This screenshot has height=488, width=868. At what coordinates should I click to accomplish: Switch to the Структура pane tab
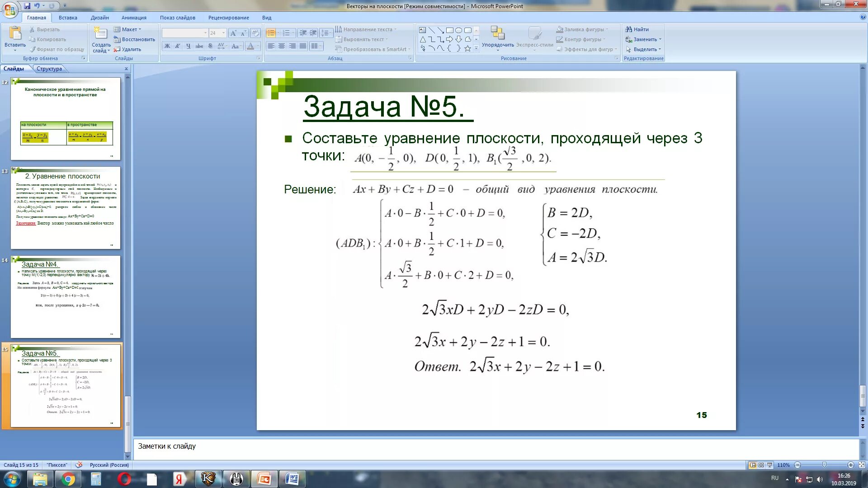49,69
